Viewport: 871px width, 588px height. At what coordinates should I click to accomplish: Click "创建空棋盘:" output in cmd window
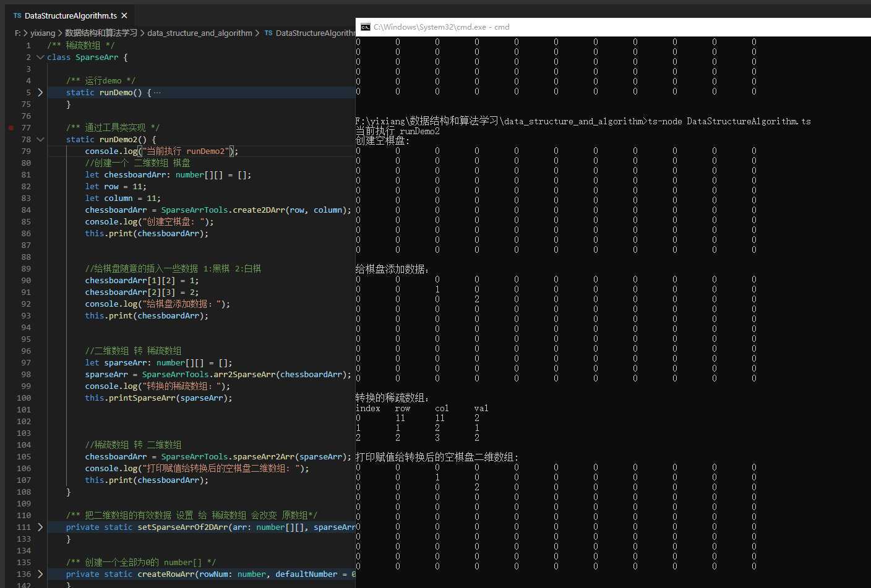point(382,140)
